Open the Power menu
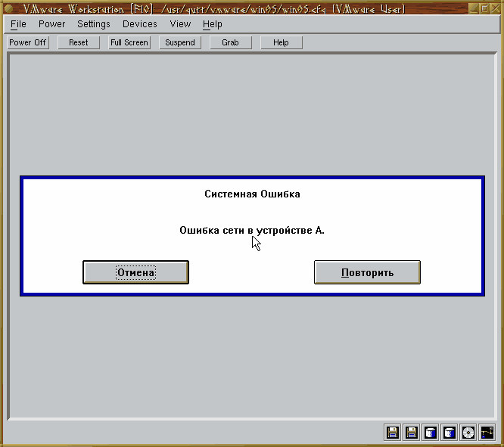Screen dimensions: 504x447 click(51, 24)
